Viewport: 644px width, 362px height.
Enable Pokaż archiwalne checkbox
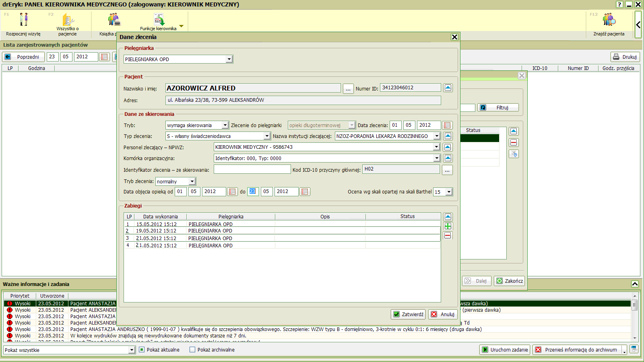192,350
